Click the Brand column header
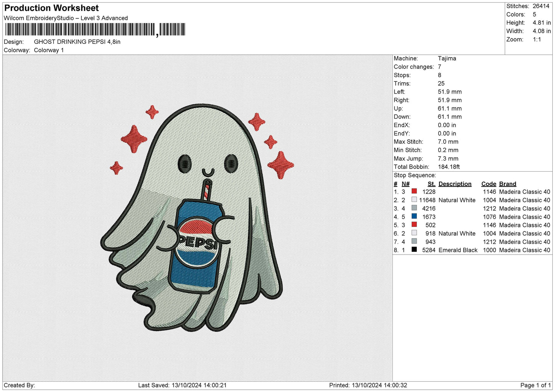Image resolution: width=555 pixels, height=392 pixels. (508, 184)
